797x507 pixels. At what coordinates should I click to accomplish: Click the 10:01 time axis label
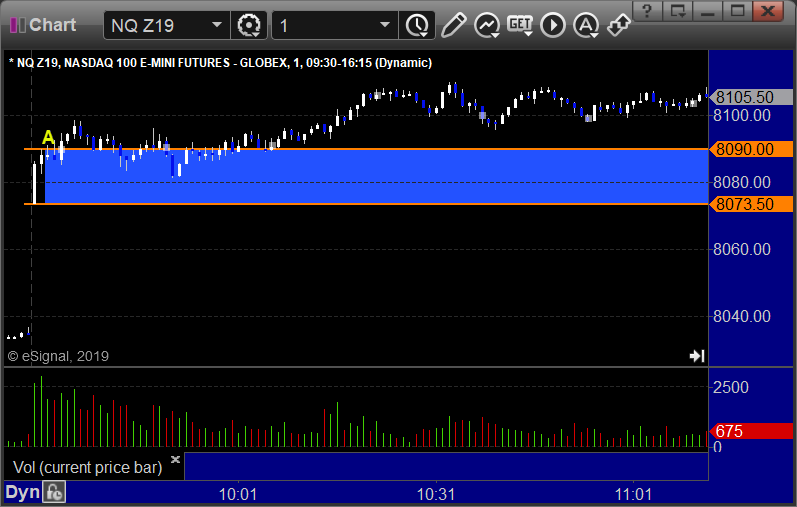[x=238, y=494]
